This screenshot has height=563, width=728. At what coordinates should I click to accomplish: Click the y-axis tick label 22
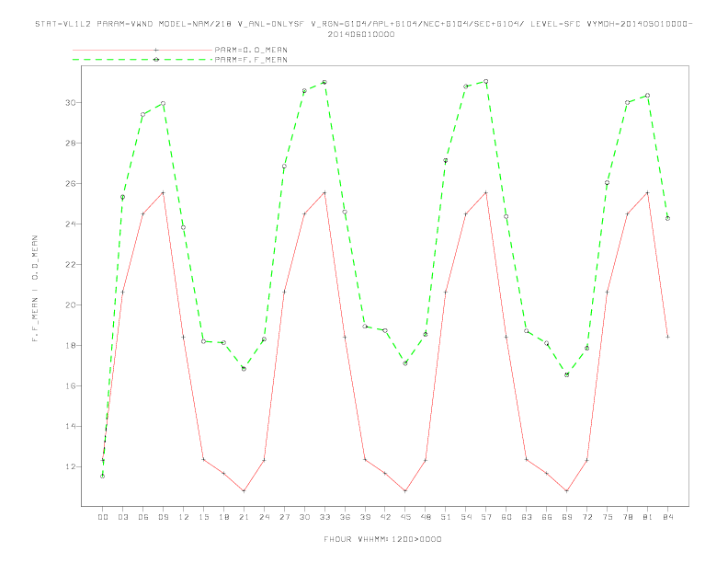click(x=70, y=264)
